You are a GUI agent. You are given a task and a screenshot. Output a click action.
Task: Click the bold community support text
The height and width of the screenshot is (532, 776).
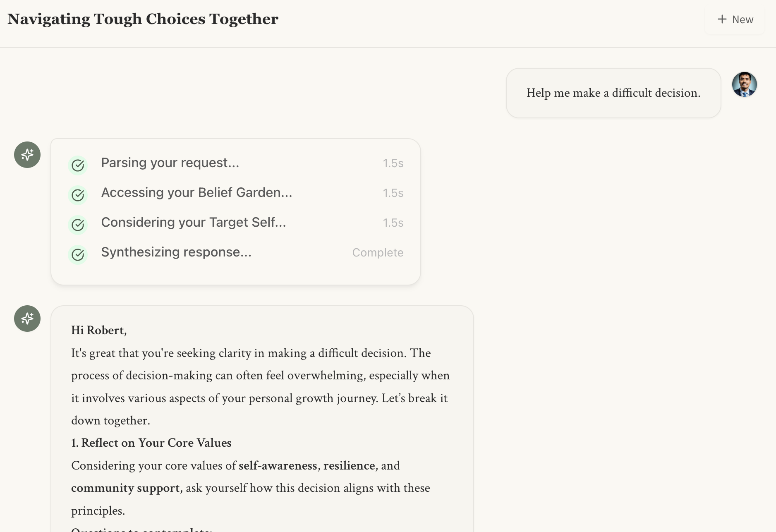point(126,488)
